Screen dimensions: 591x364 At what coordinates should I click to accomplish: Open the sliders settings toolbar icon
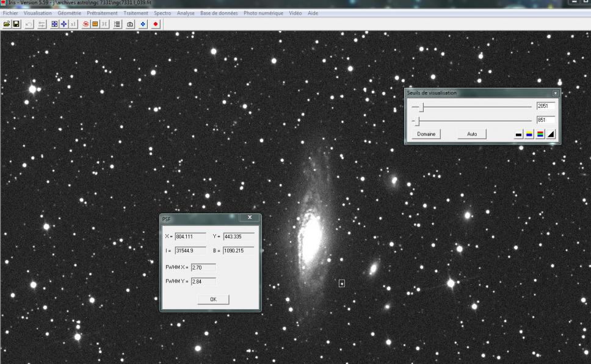coord(42,24)
